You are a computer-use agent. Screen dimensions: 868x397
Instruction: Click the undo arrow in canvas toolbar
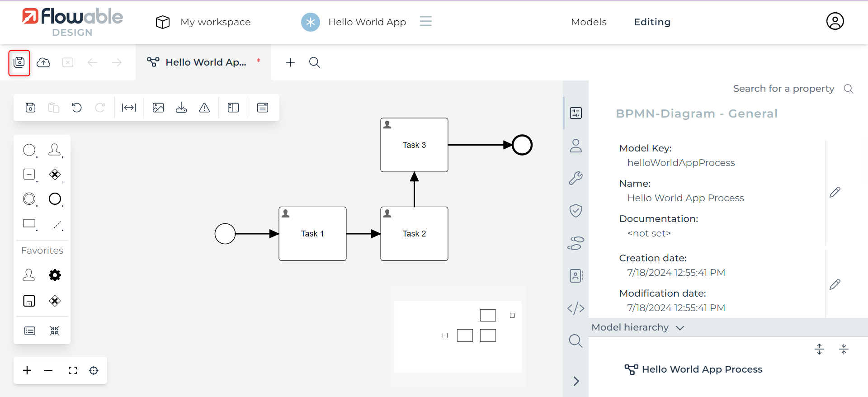pyautogui.click(x=77, y=108)
